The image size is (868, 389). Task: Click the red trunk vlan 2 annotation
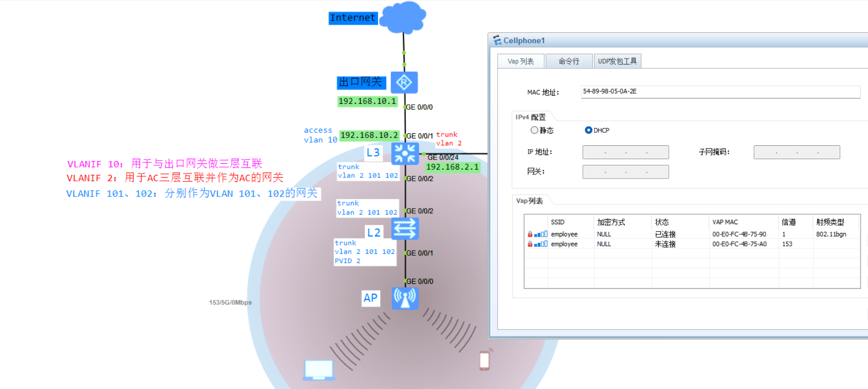[449, 139]
